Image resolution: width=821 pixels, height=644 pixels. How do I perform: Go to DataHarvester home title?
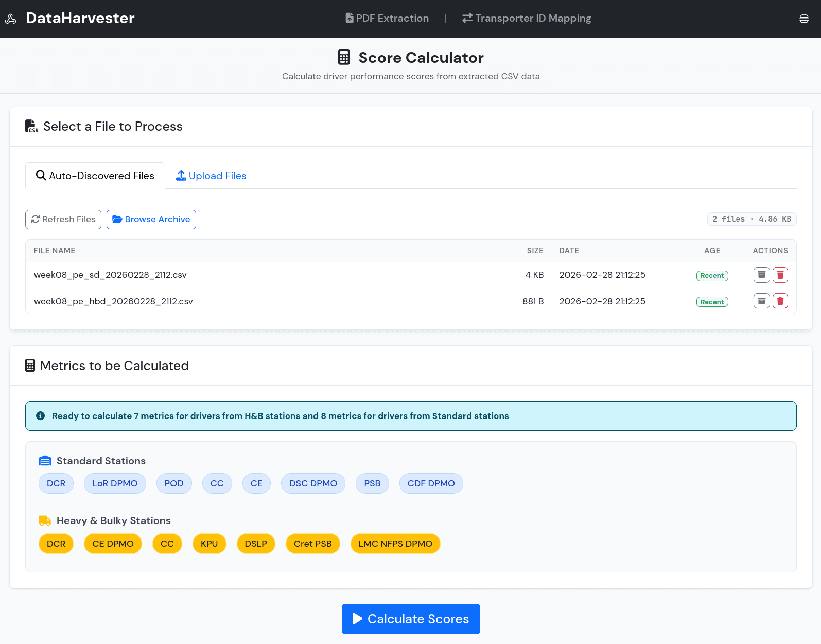80,18
